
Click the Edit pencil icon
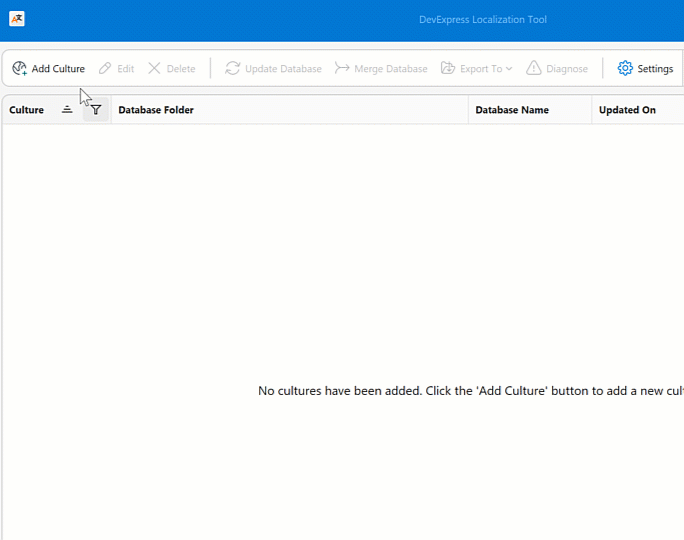tap(105, 68)
